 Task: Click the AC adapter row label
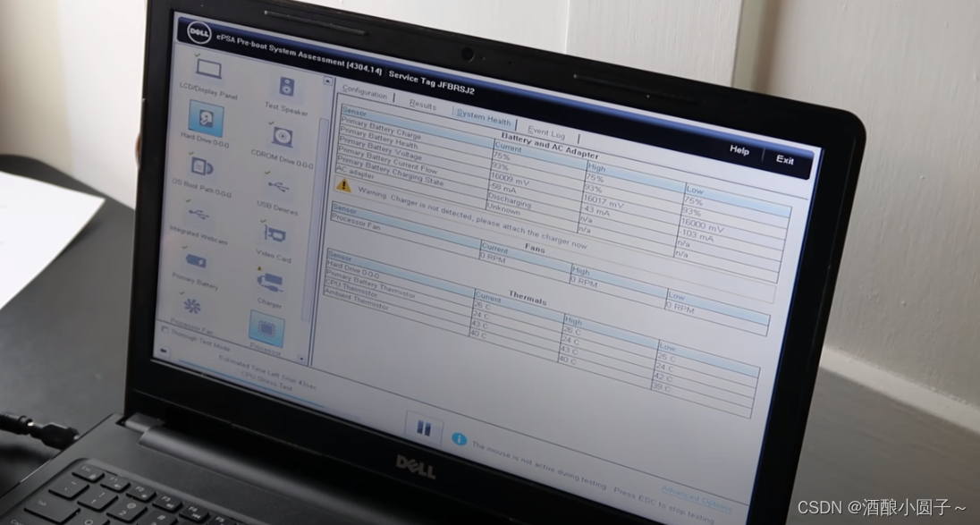click(x=355, y=172)
